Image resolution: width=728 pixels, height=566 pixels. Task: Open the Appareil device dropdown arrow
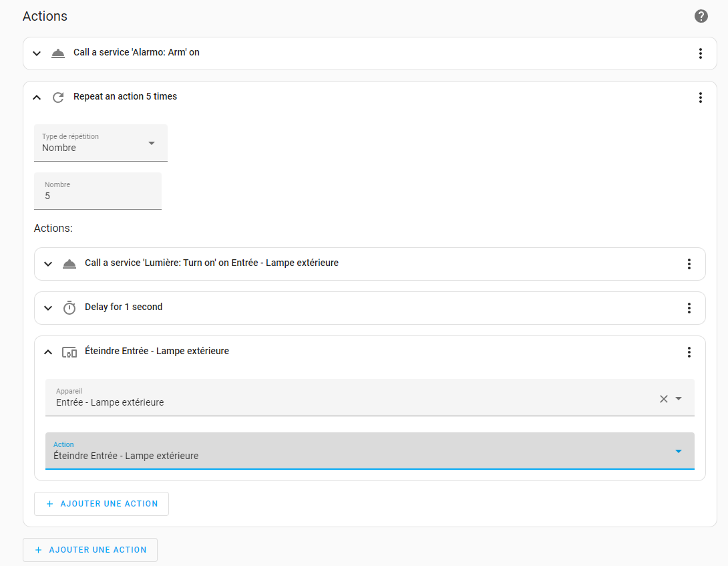tap(679, 399)
